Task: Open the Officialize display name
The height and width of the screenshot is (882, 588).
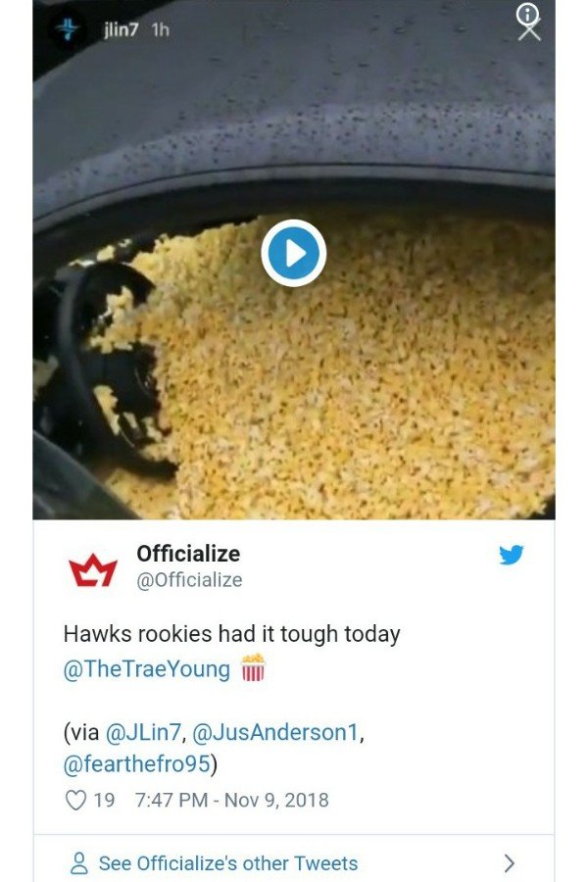Action: click(x=188, y=554)
